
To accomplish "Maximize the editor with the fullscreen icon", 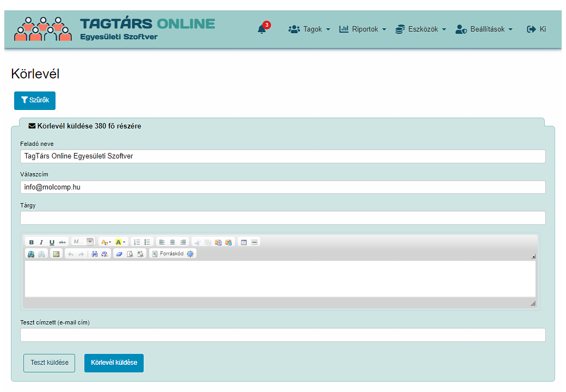I will [190, 254].
